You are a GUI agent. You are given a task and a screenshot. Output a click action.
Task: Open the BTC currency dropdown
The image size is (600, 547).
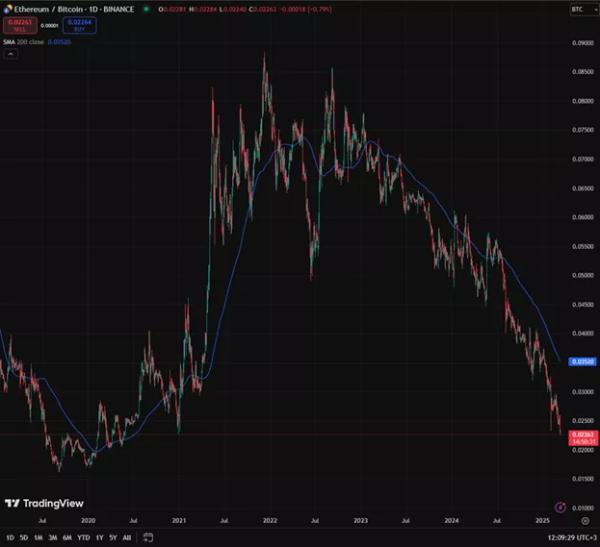pos(580,9)
